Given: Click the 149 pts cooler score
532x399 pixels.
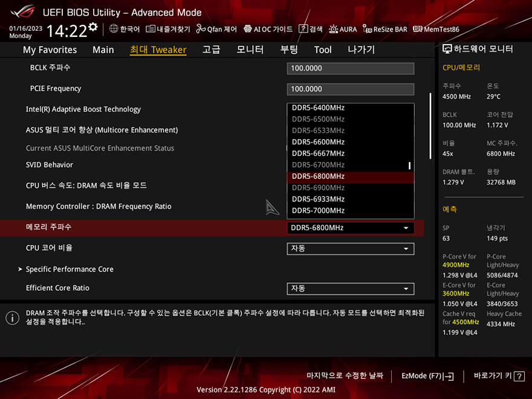Looking at the screenshot, I should click(x=498, y=239).
